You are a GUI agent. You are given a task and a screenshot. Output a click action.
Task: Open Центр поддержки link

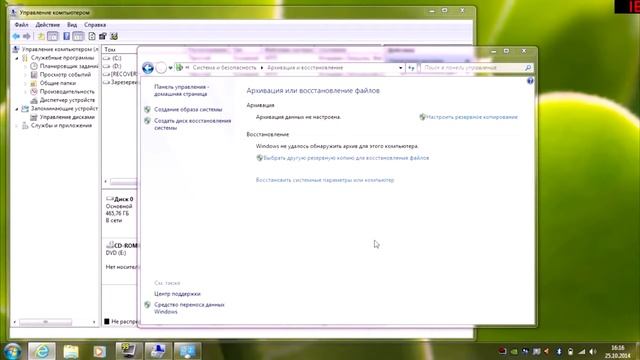click(177, 294)
